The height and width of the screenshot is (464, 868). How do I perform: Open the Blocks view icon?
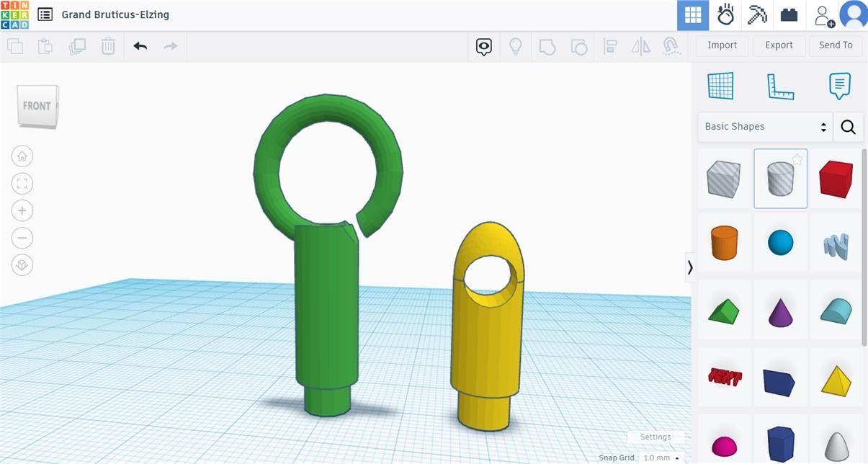click(x=757, y=14)
